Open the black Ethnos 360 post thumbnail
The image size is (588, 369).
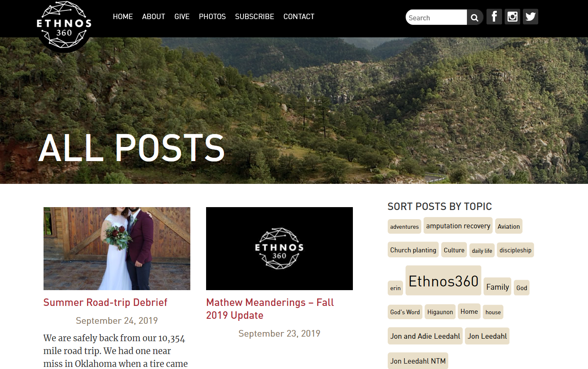(x=279, y=249)
